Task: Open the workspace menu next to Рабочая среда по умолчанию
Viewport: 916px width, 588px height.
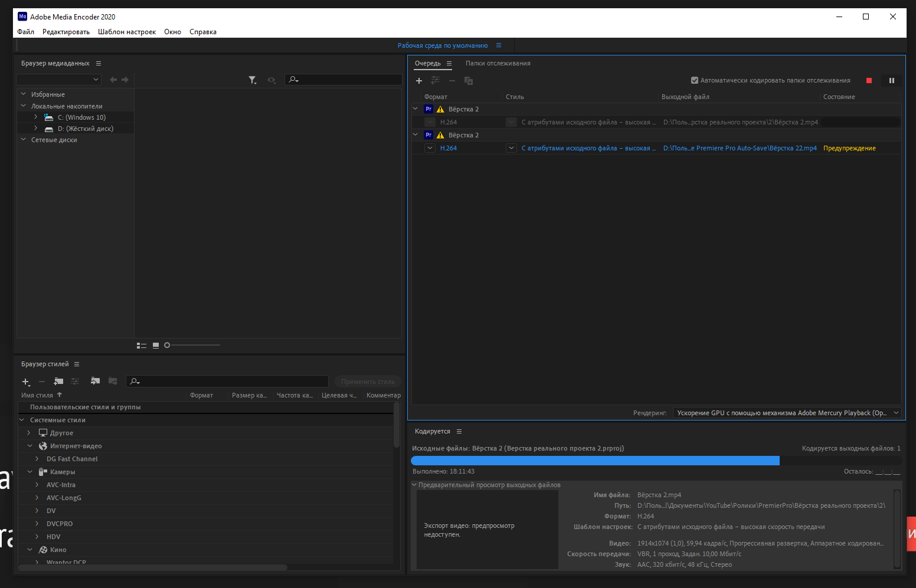Action: (x=499, y=45)
